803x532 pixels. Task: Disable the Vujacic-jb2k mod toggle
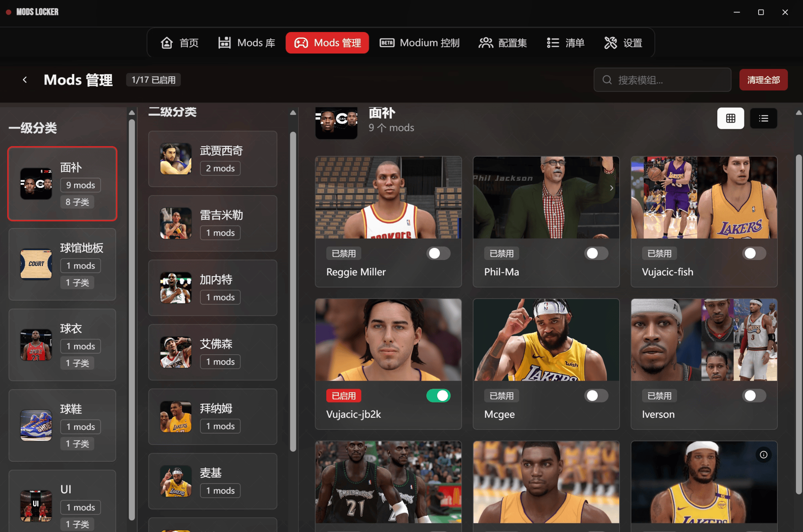pos(438,396)
